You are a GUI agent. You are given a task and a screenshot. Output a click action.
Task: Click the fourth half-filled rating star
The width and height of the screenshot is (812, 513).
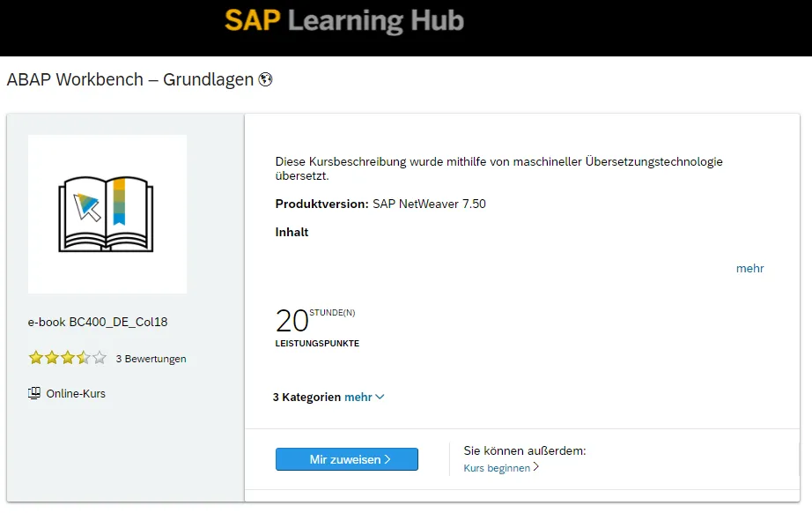pyautogui.click(x=84, y=358)
